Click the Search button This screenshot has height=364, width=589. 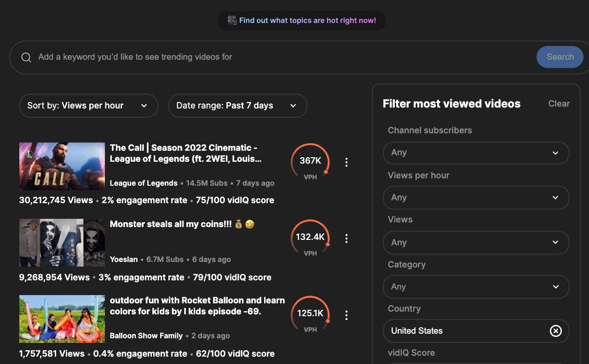tap(560, 57)
